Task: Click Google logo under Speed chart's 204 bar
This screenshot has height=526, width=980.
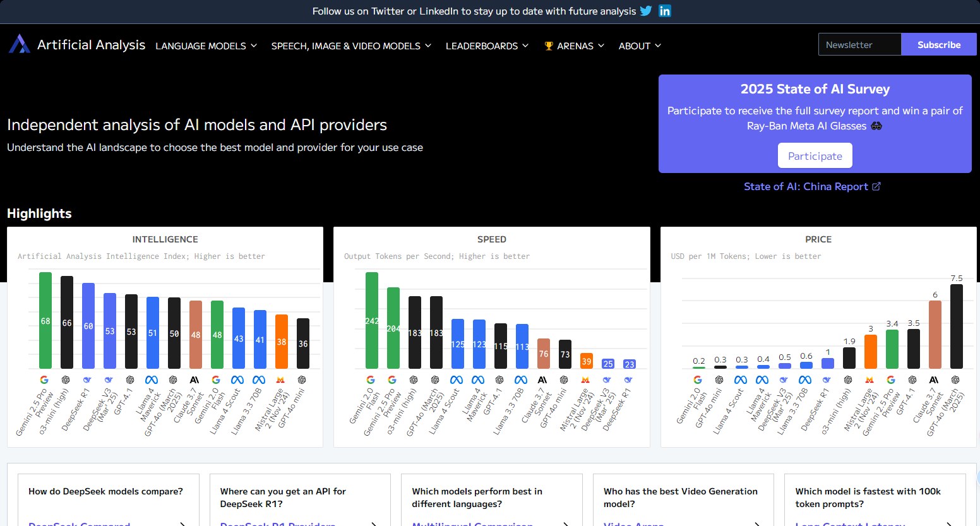Action: pyautogui.click(x=392, y=380)
